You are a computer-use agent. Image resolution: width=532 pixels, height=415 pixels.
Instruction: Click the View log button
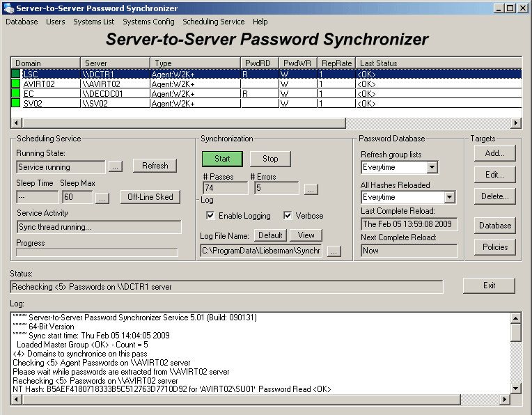point(306,235)
